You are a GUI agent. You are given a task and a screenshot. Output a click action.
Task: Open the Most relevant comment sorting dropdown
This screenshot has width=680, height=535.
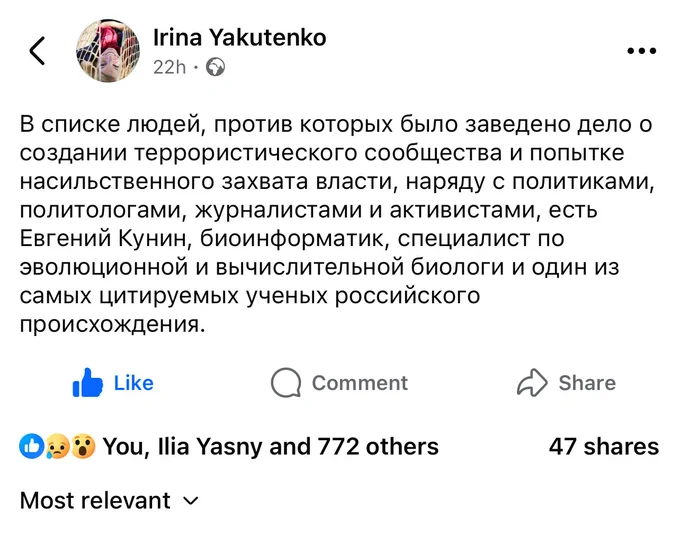(x=95, y=500)
